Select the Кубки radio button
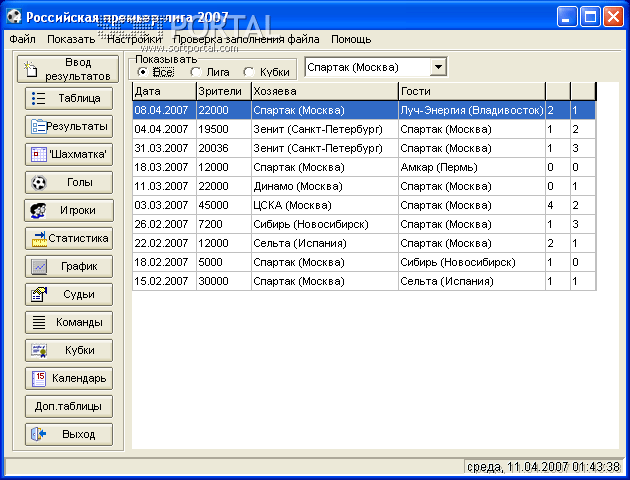Screen dimensions: 630x480 click(x=249, y=72)
